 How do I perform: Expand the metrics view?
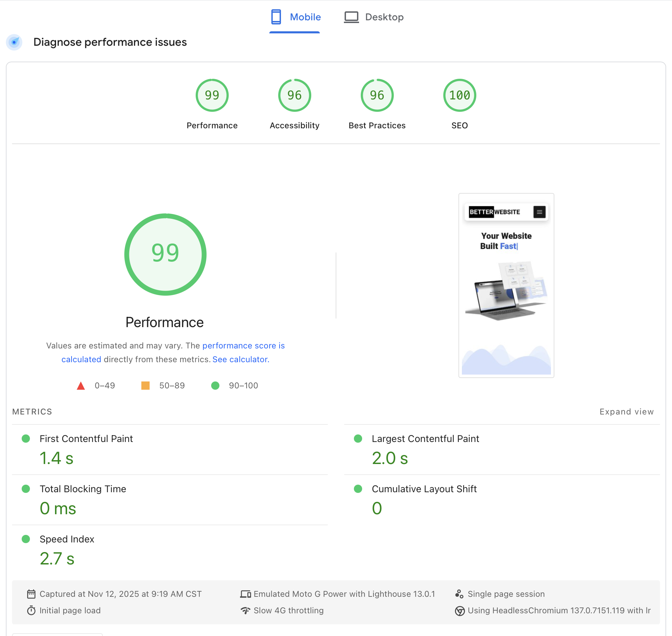[x=626, y=412]
